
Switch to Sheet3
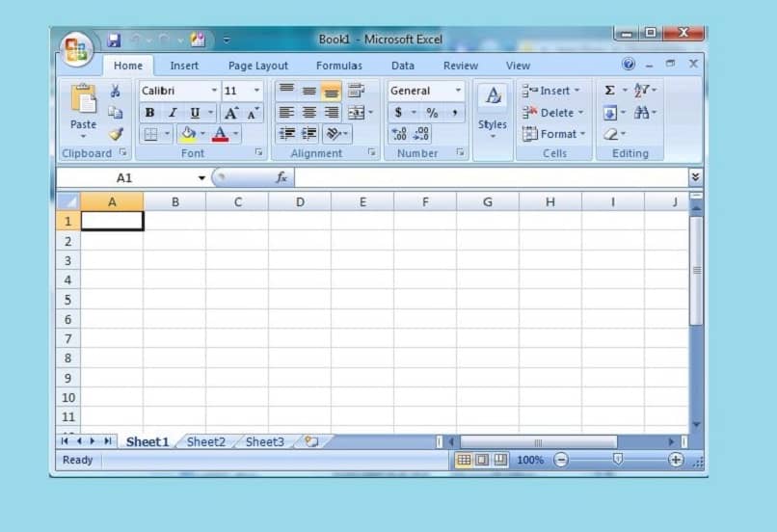pos(264,441)
